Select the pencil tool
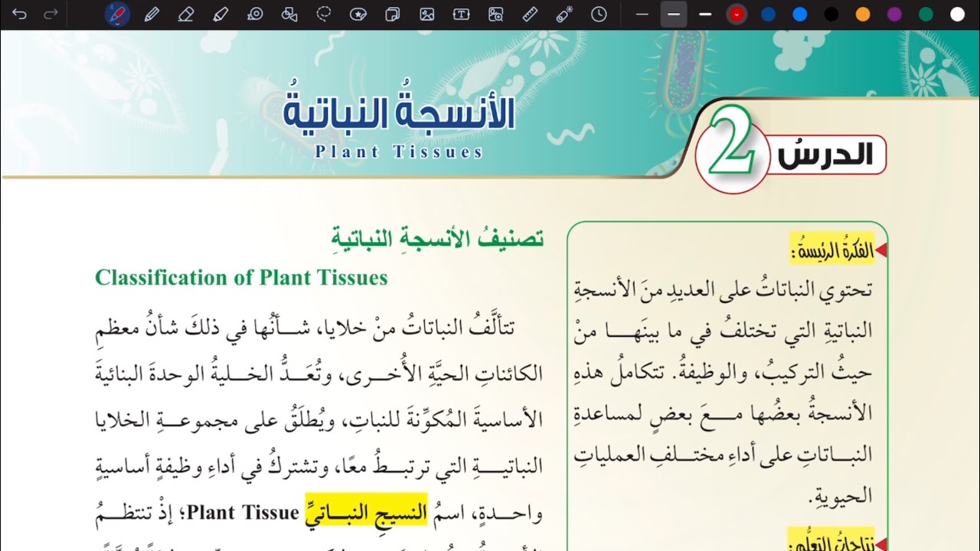980x551 pixels. click(152, 14)
